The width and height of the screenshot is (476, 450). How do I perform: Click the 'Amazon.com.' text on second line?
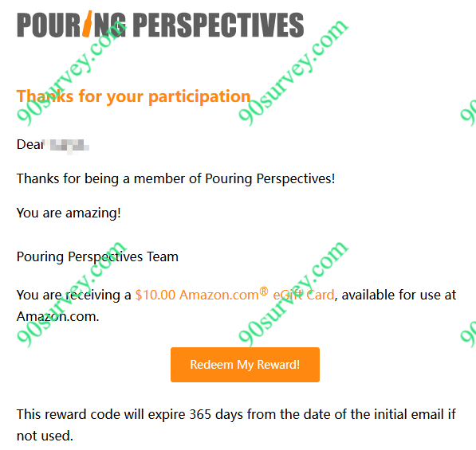tap(58, 316)
